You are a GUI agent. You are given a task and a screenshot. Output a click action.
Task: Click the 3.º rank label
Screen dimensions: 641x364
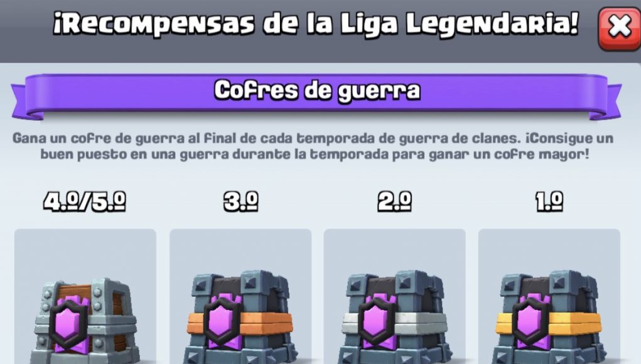(x=241, y=202)
